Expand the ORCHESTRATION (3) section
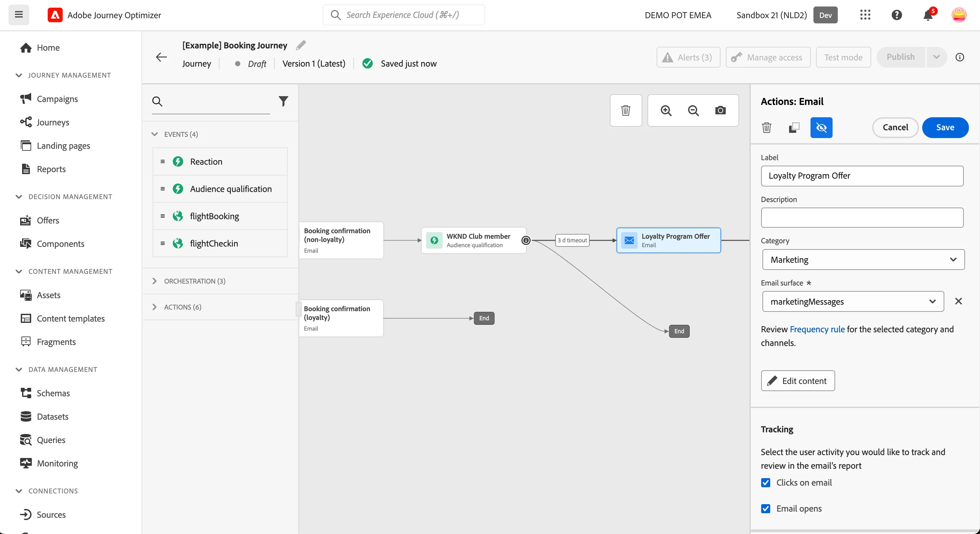The height and width of the screenshot is (534, 980). [x=154, y=281]
